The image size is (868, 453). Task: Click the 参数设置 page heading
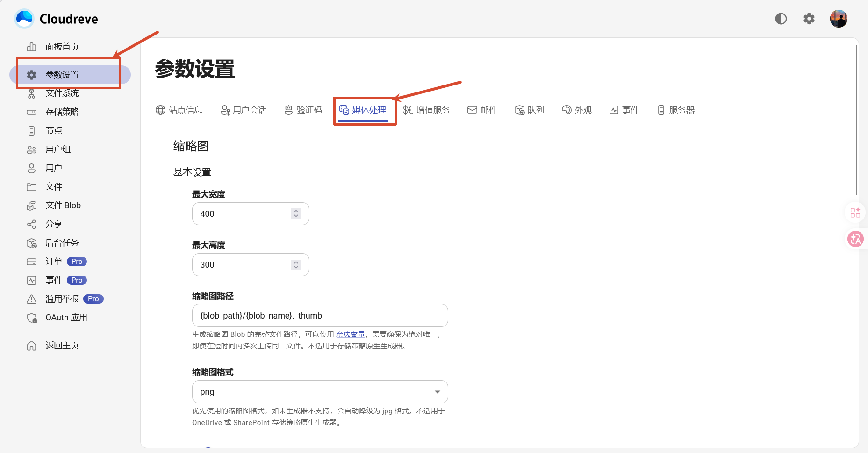tap(195, 69)
